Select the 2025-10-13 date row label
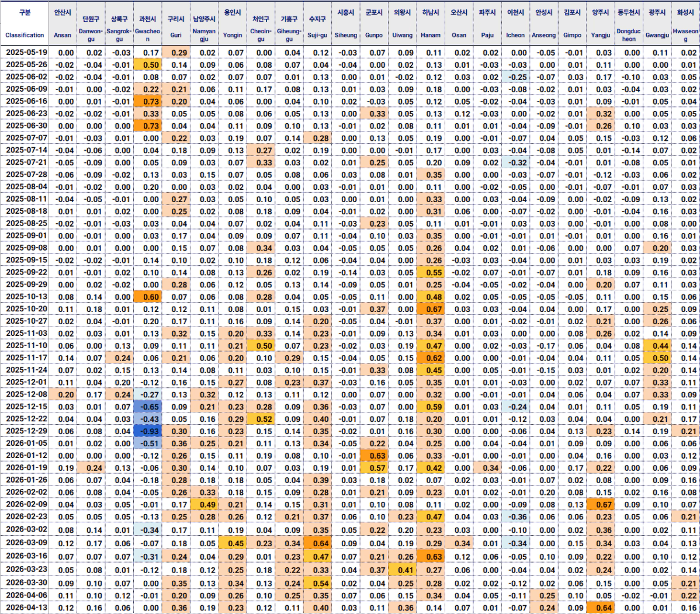The width and height of the screenshot is (700, 614). pyautogui.click(x=26, y=297)
